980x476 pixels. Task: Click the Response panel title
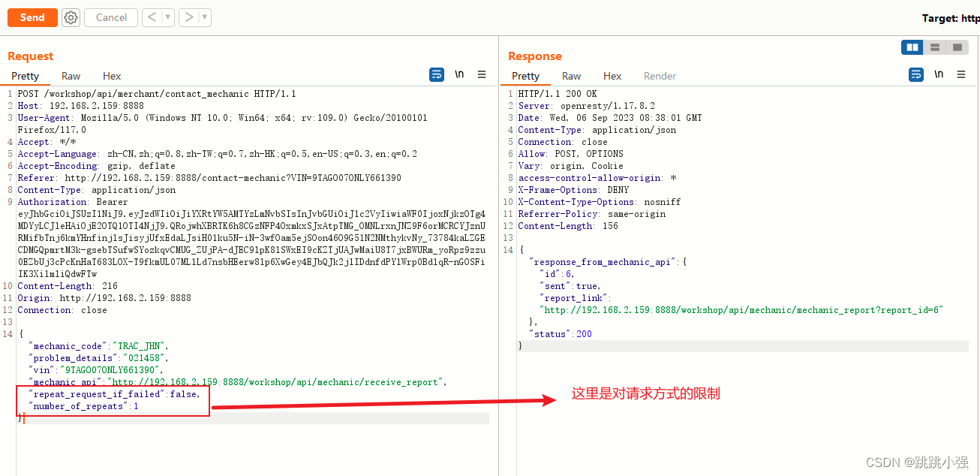click(x=535, y=56)
